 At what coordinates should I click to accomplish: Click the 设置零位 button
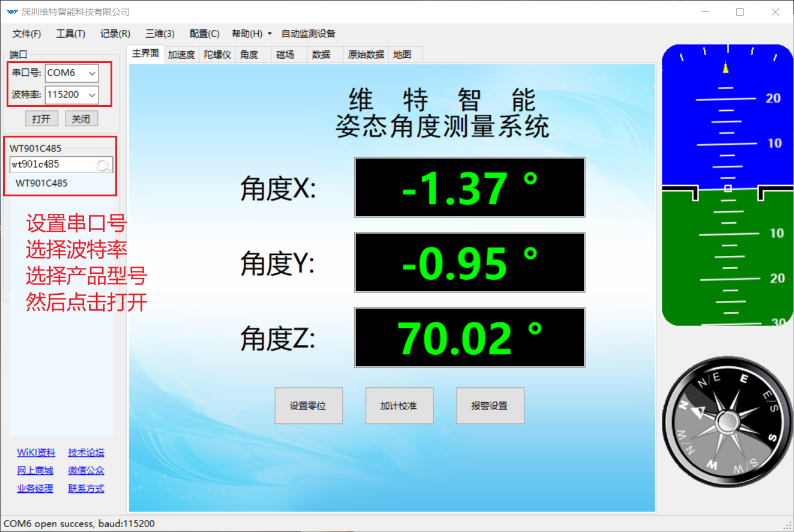click(x=309, y=406)
